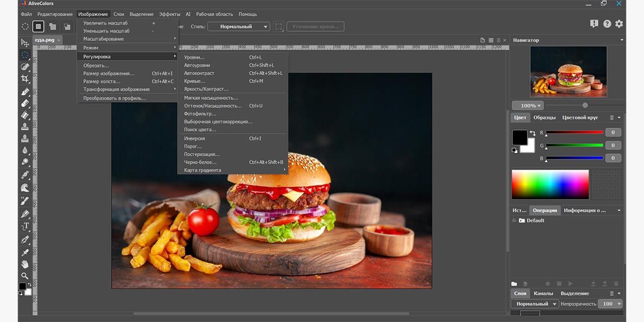Click the Navigator zoom slider handle
Image resolution: width=644 pixels, height=322 pixels.
[x=585, y=105]
